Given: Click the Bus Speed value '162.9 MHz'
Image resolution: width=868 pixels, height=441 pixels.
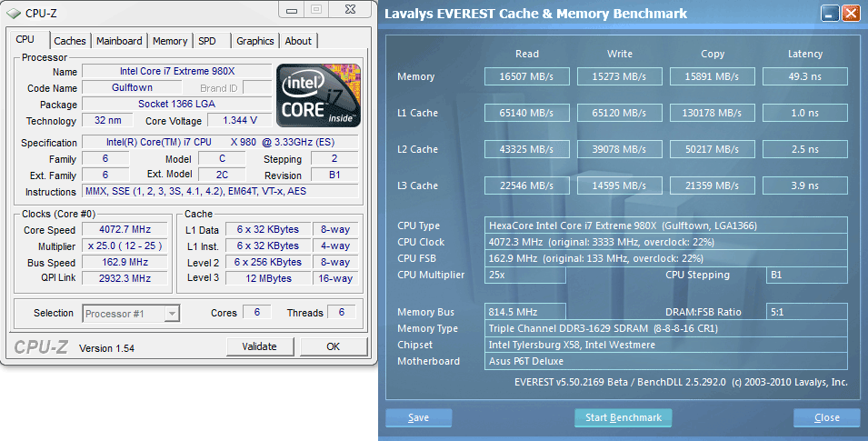Looking at the screenshot, I should 125,262.
